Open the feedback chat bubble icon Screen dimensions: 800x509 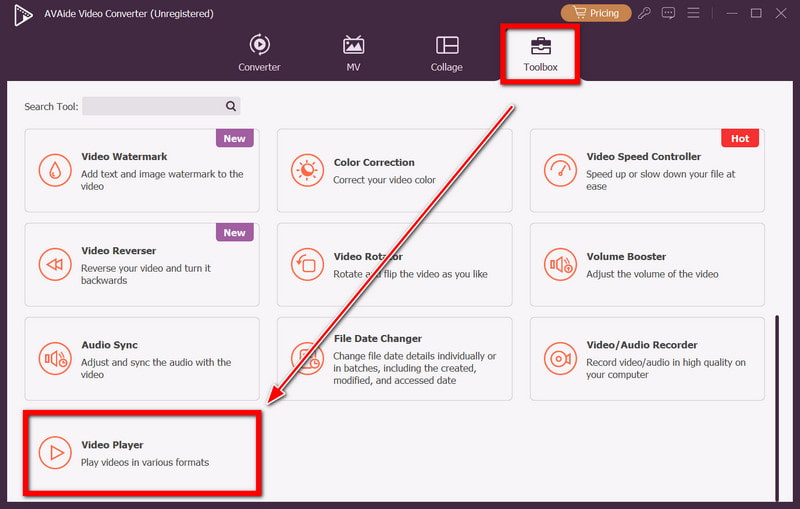pyautogui.click(x=668, y=13)
